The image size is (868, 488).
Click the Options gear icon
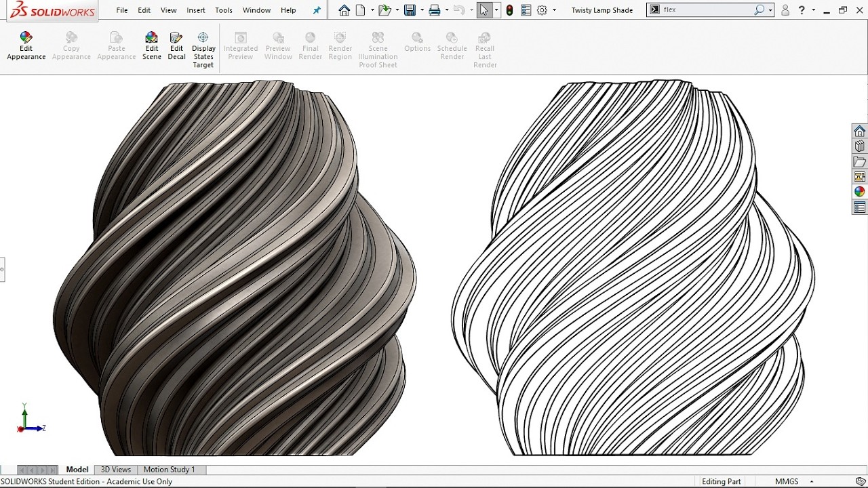point(542,10)
